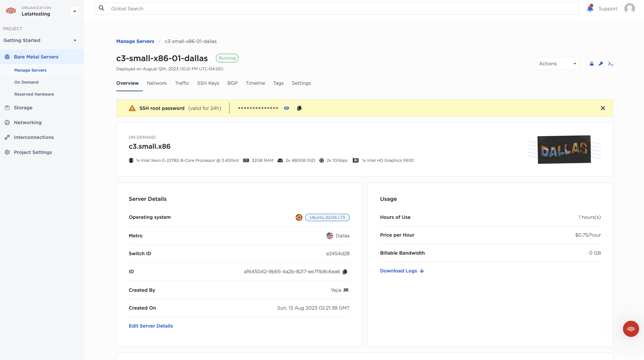This screenshot has width=644, height=360.
Task: Switch to the Settings tab
Action: click(301, 83)
